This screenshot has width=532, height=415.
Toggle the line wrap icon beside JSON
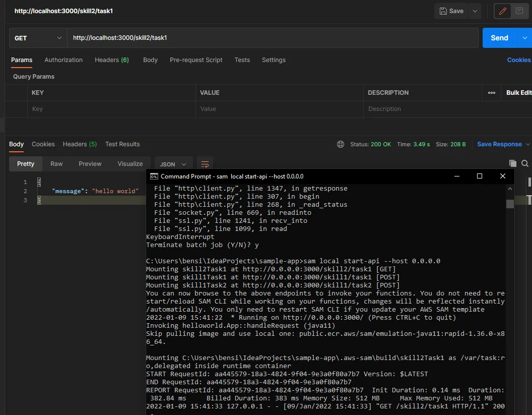click(205, 164)
